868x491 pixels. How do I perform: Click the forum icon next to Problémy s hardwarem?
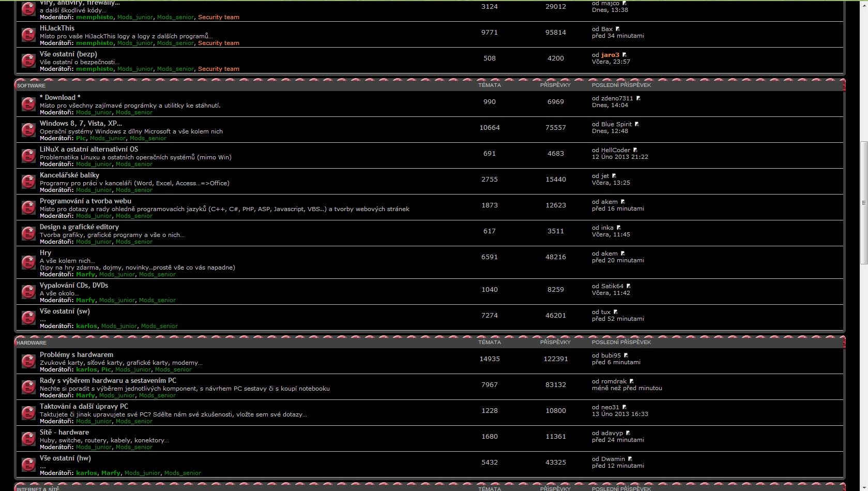pos(28,361)
